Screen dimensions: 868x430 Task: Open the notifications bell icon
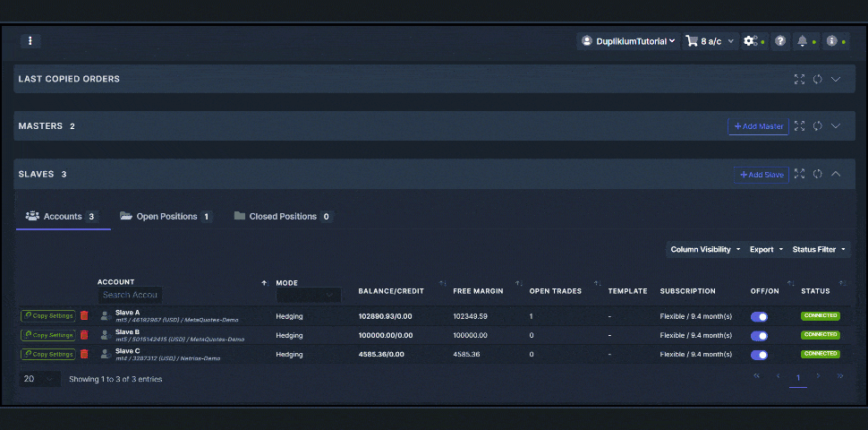(x=803, y=41)
